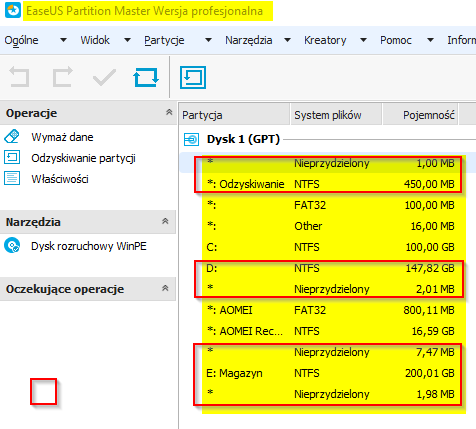Expand the dropdown arrow next to Narzędzia menu
This screenshot has height=429, width=476.
tap(287, 40)
